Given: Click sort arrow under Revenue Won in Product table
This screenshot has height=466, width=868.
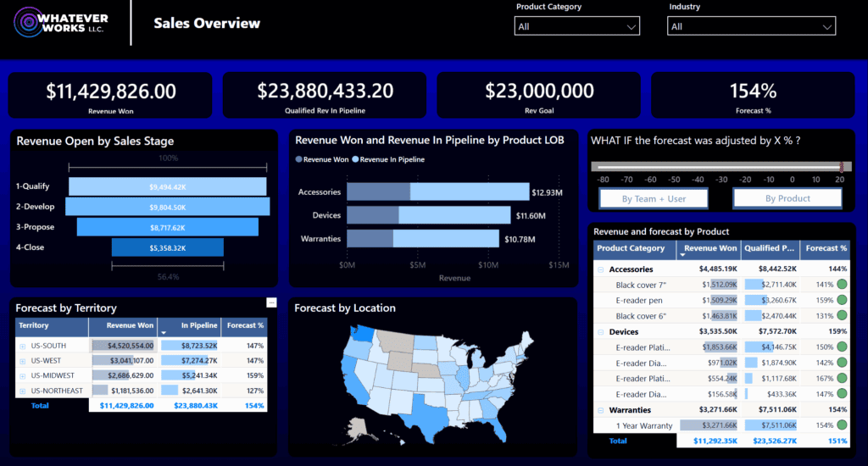Looking at the screenshot, I should click(682, 255).
